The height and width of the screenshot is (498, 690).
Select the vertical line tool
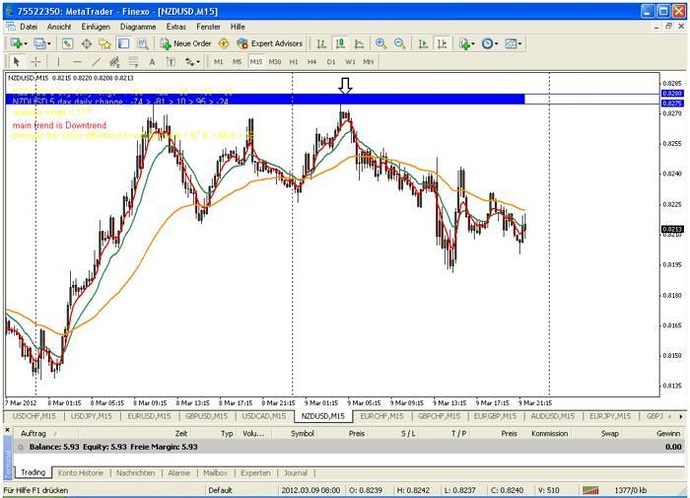point(58,62)
